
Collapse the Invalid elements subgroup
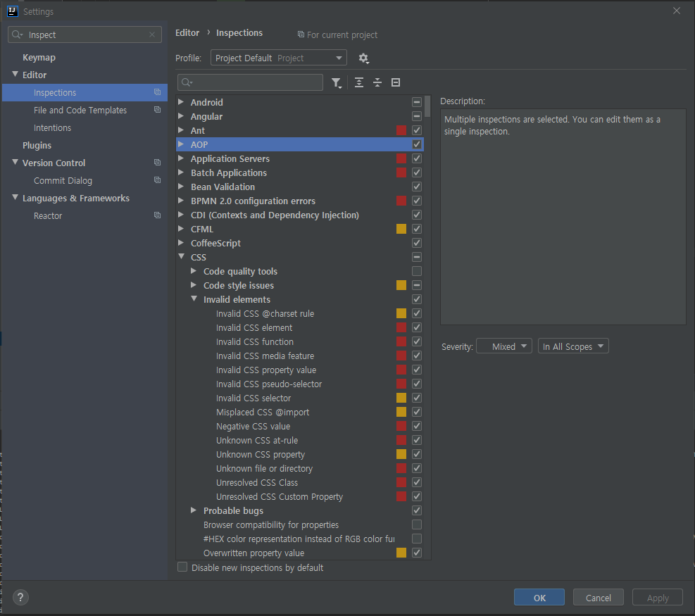pyautogui.click(x=194, y=299)
